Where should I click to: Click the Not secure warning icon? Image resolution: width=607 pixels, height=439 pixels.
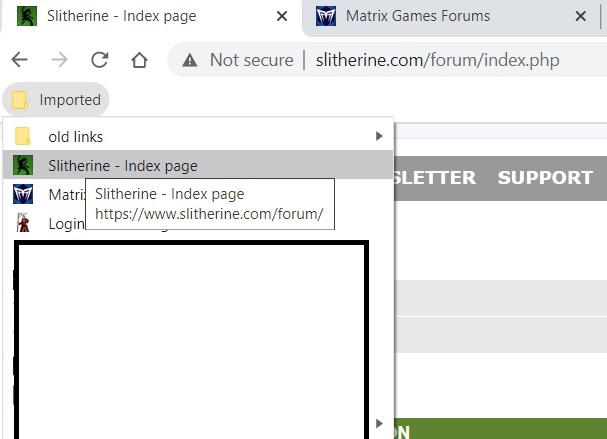(x=190, y=60)
